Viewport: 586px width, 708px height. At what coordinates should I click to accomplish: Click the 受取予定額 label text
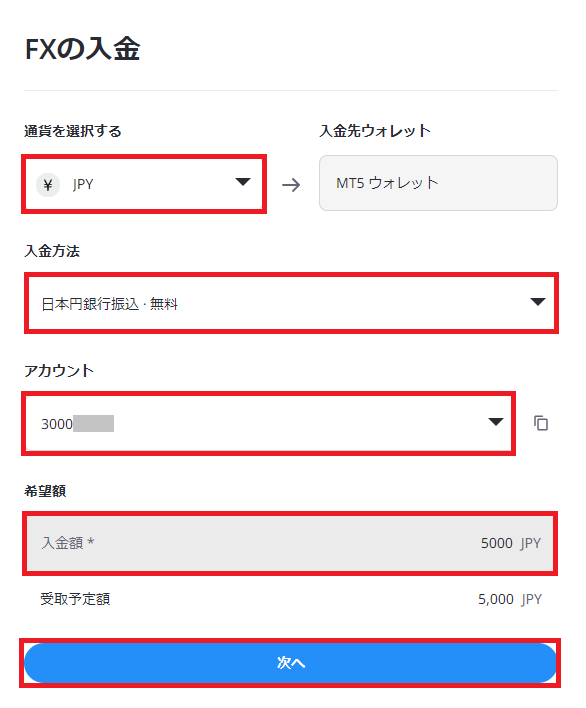[75, 599]
